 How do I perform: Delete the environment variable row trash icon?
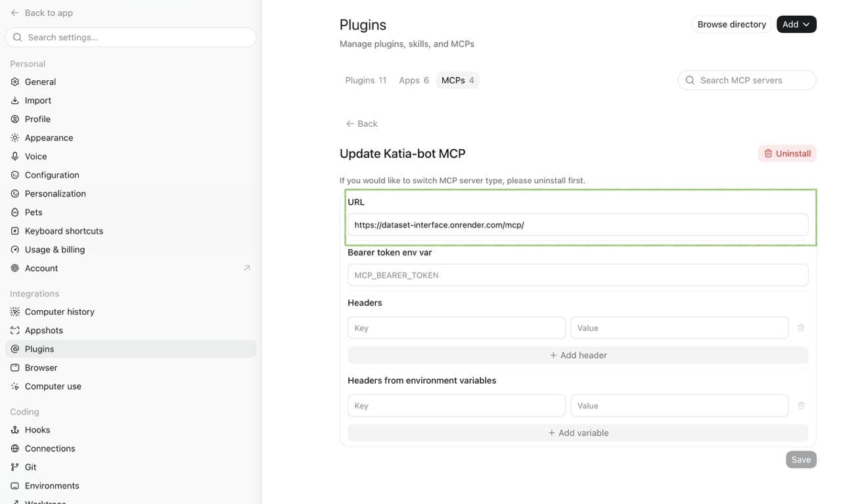tap(801, 405)
